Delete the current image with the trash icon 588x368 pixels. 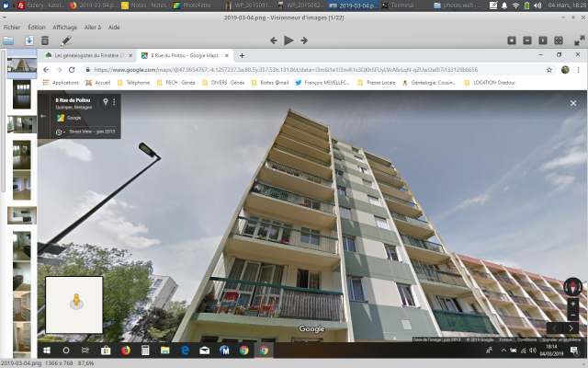pos(45,40)
